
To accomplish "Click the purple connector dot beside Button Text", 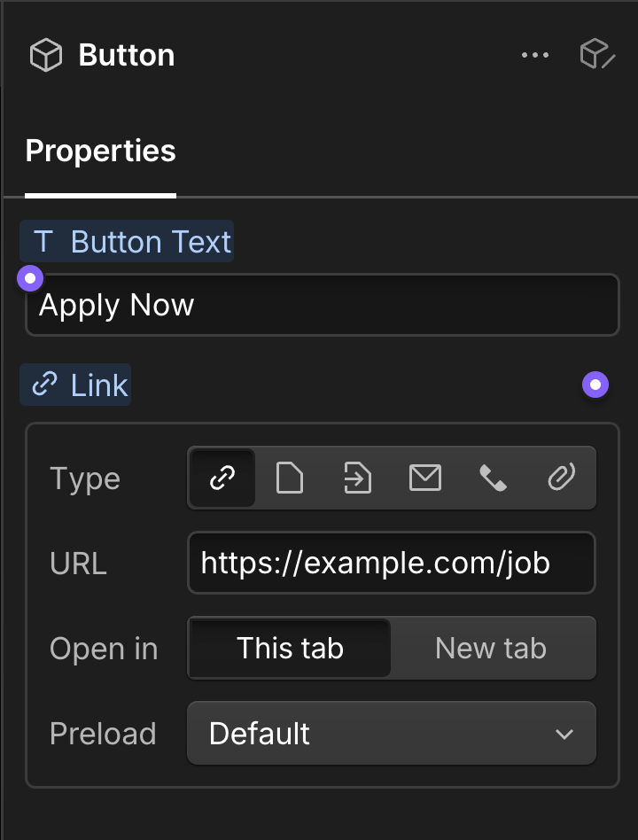I will pyautogui.click(x=29, y=277).
